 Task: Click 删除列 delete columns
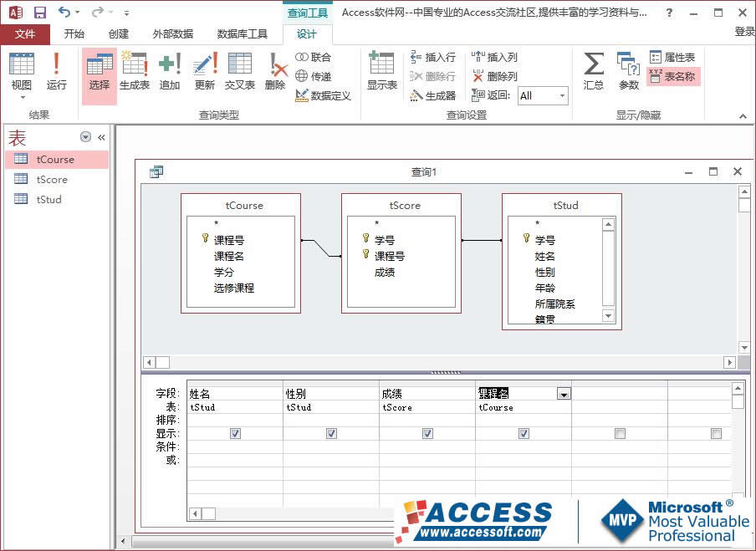494,76
